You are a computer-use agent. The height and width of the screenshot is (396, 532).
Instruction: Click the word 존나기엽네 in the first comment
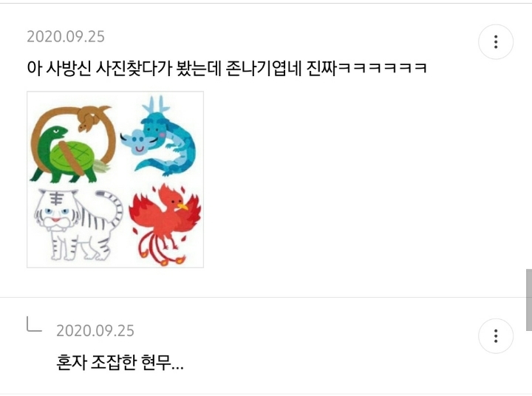click(x=264, y=68)
